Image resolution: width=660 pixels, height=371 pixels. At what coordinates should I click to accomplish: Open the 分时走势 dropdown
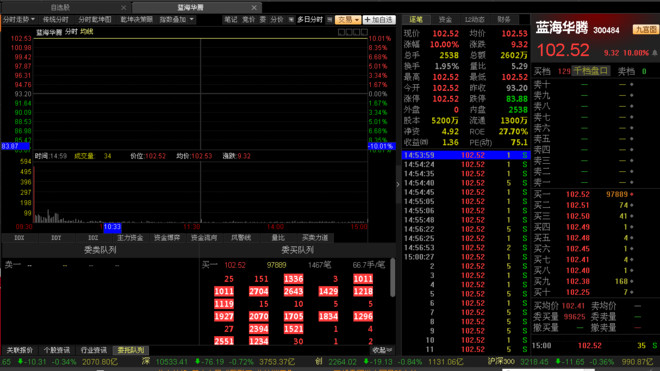[19, 19]
